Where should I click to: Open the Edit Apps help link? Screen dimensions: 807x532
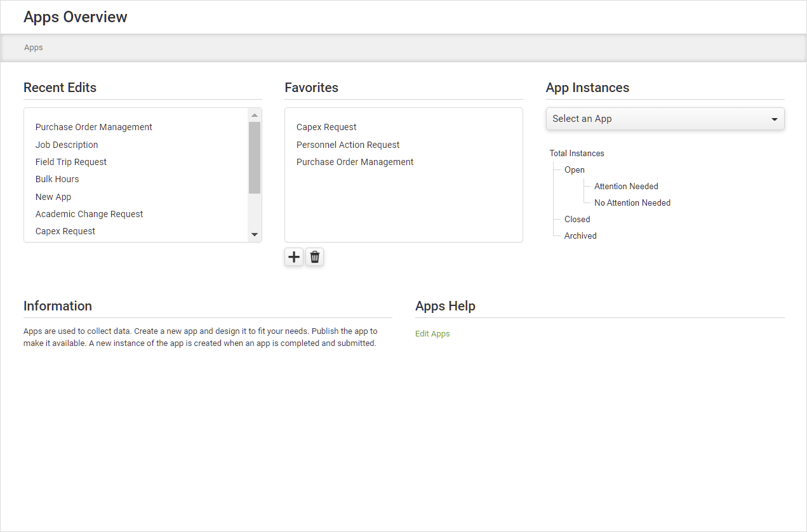(432, 334)
